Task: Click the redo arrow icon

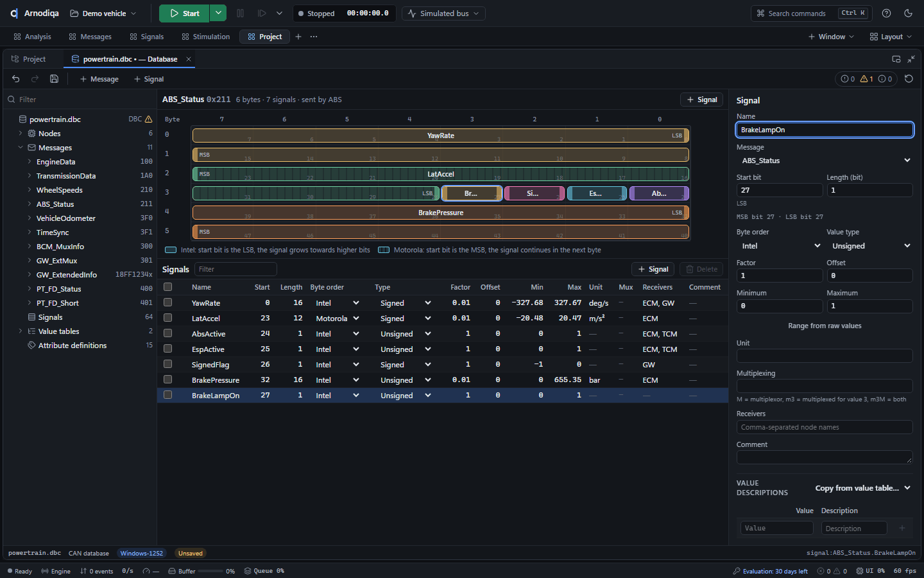Action: point(35,79)
